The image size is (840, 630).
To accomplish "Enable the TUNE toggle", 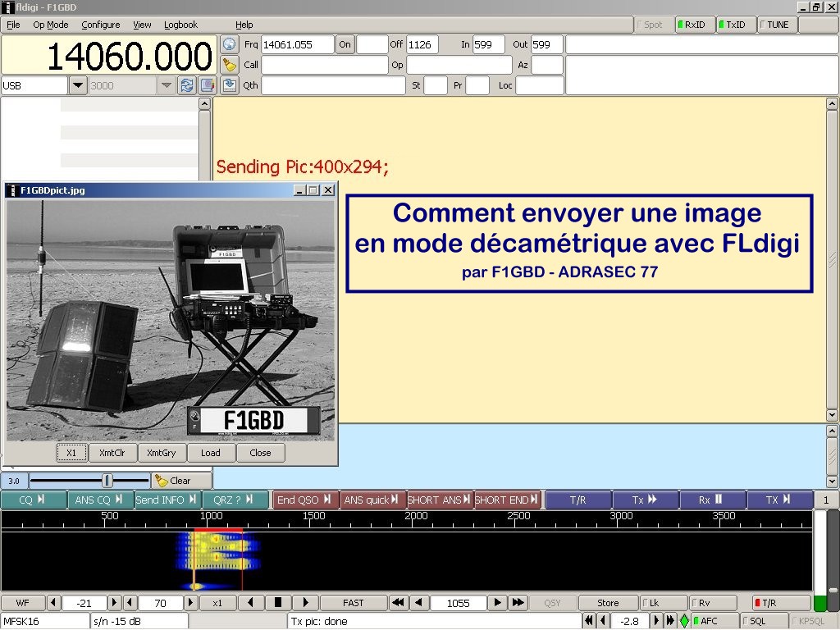I will click(x=777, y=25).
